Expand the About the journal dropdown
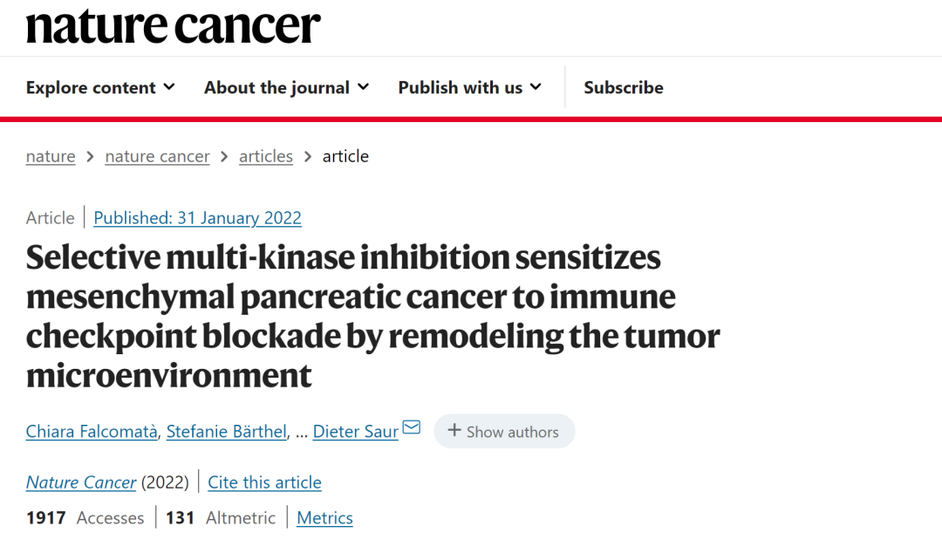The height and width of the screenshot is (560, 942). pyautogui.click(x=287, y=88)
